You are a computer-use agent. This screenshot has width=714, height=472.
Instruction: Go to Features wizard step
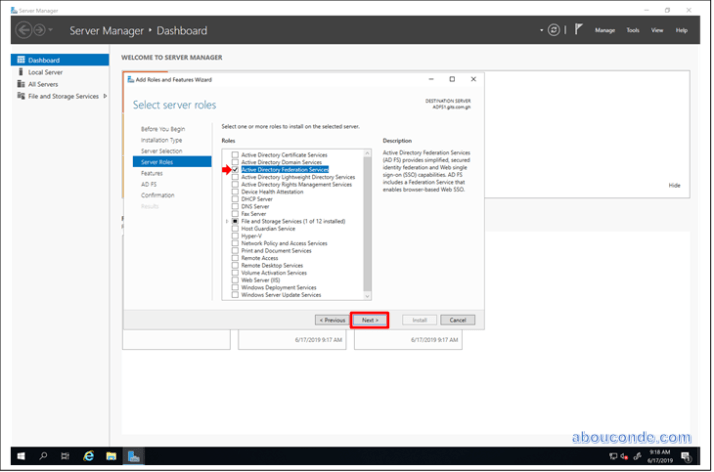[x=152, y=173]
